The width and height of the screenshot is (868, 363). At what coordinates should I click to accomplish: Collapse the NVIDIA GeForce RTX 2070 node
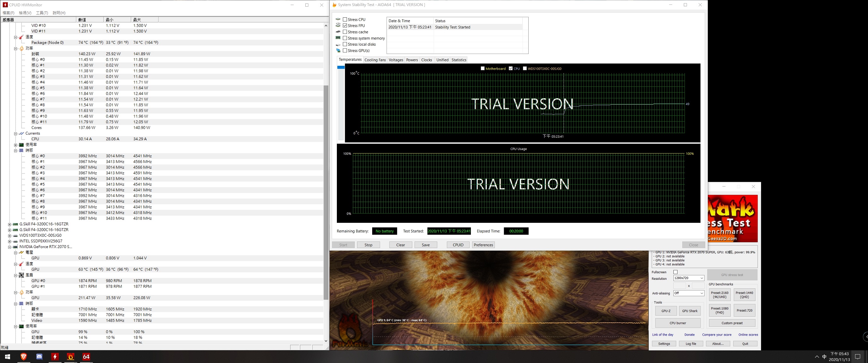point(9,247)
